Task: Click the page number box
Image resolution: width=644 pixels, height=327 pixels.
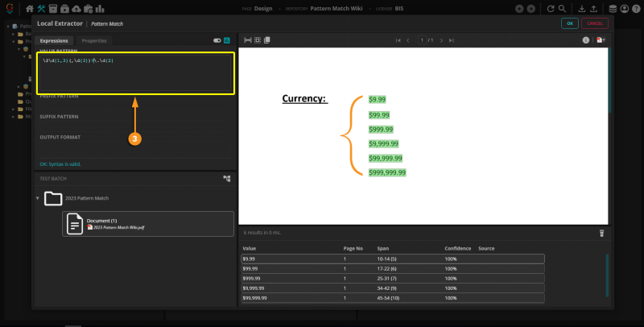Action: pyautogui.click(x=422, y=40)
